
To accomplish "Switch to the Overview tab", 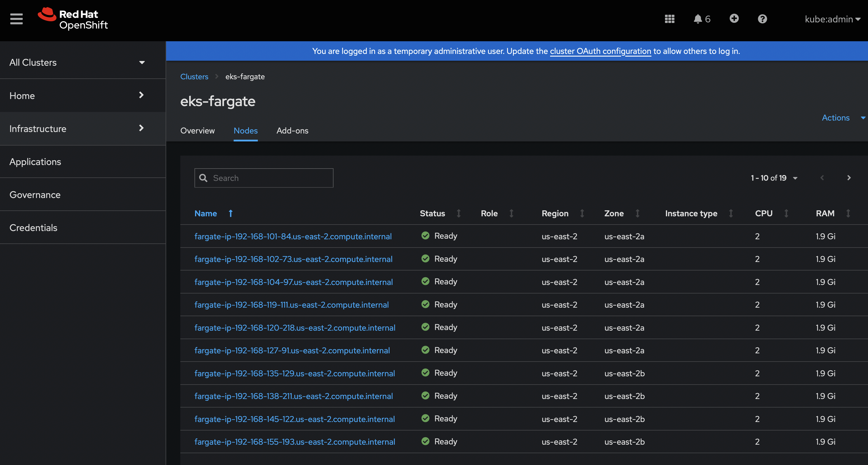I will tap(197, 131).
